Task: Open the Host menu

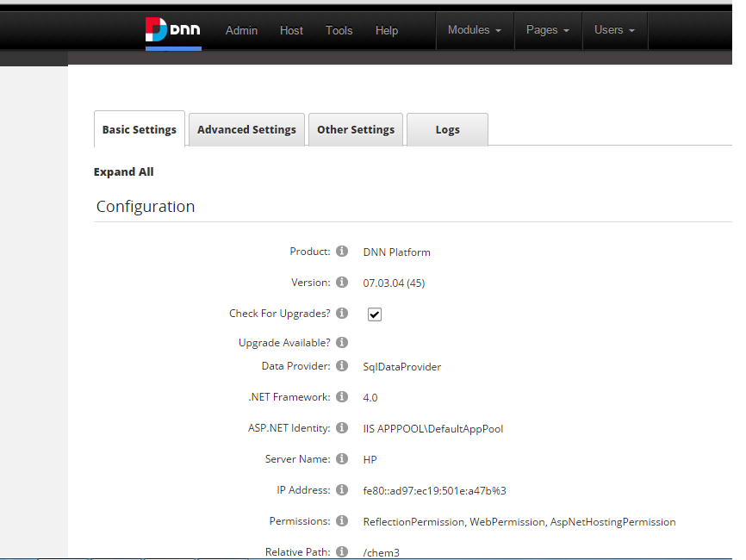Action: (x=291, y=30)
